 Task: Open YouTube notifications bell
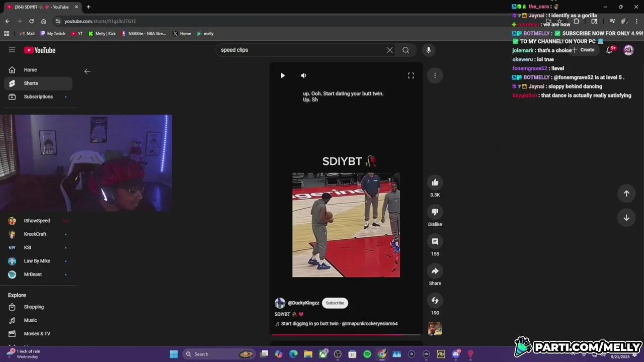coord(609,50)
